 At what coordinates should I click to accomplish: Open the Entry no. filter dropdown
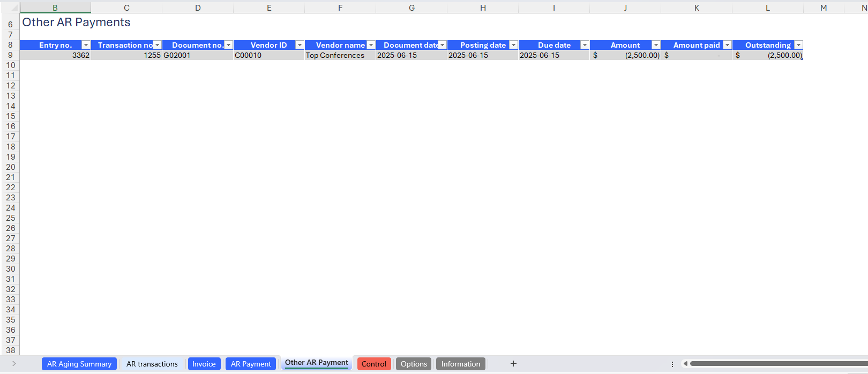pos(86,45)
